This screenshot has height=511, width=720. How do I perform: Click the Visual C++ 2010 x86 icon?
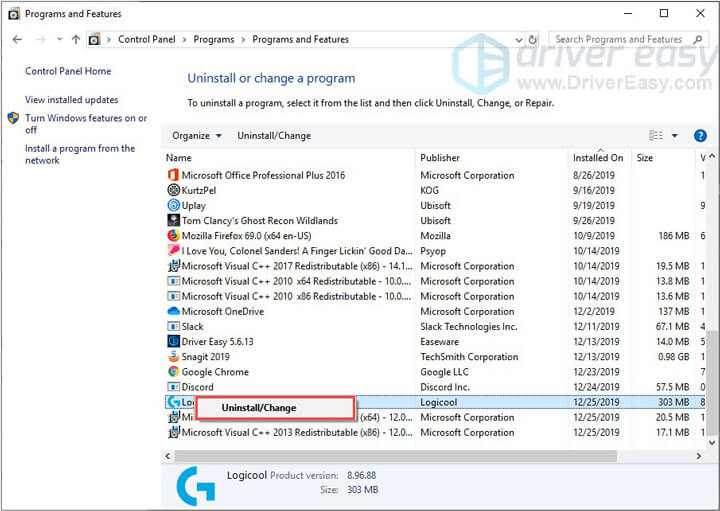(173, 296)
